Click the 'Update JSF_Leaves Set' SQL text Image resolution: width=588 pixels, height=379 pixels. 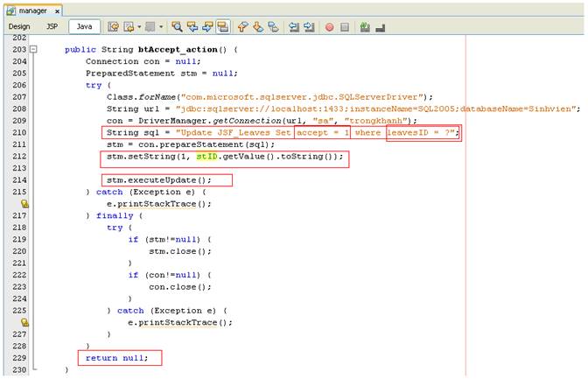coord(235,133)
